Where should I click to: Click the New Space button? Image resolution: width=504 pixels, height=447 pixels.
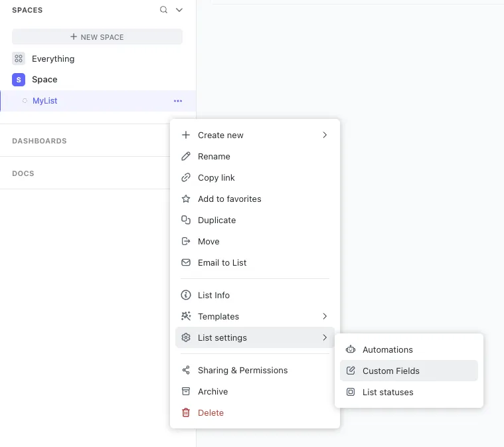point(97,37)
